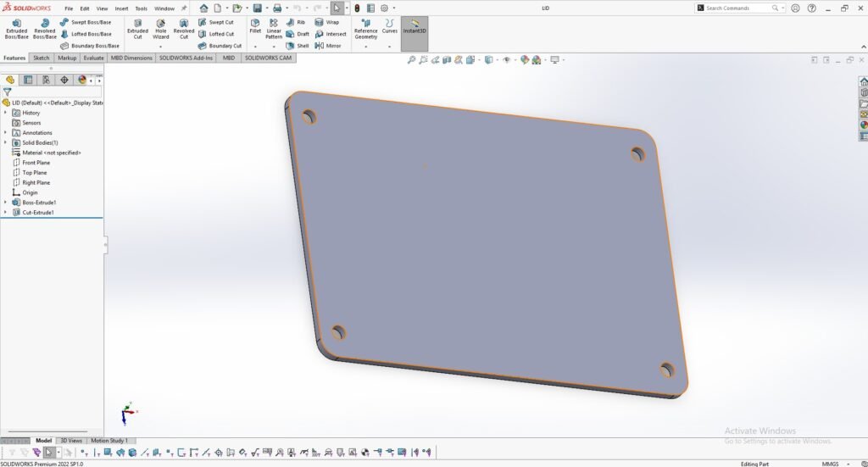Toggle the rebuild traffic light icon
This screenshot has width=868, height=467.
click(356, 8)
